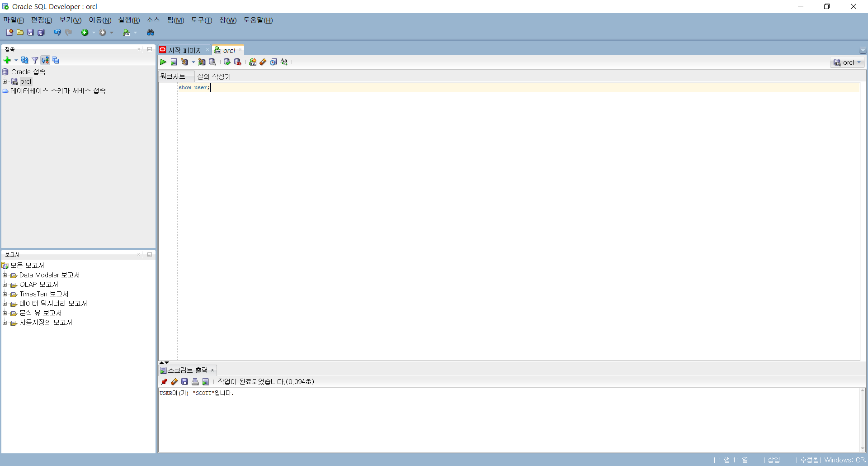
Task: Toggle connection-scoped view icon in connections toolbar
Action: [56, 60]
